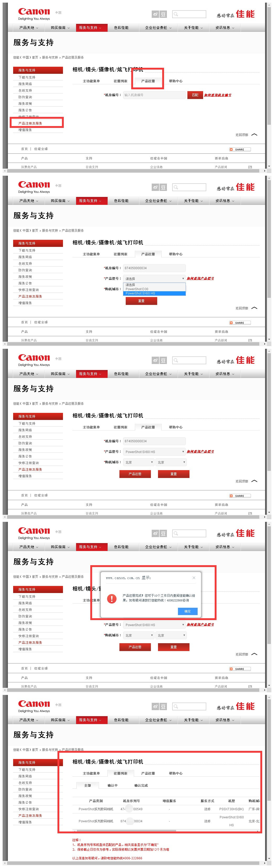Click the active 注册列表 tab above 全部
The height and width of the screenshot is (868, 274).
pos(120,773)
